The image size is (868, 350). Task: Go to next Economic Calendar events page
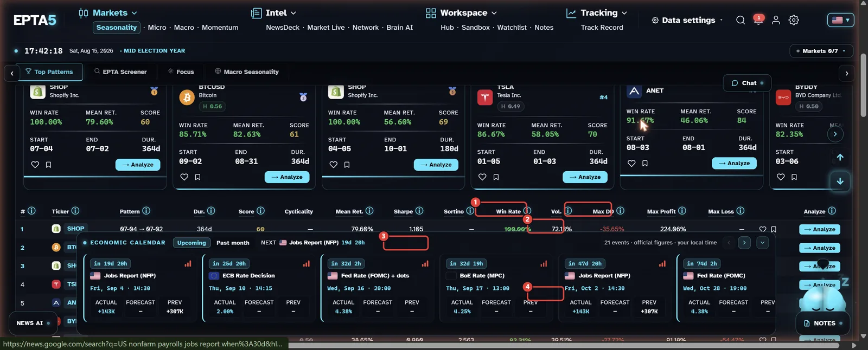(744, 243)
